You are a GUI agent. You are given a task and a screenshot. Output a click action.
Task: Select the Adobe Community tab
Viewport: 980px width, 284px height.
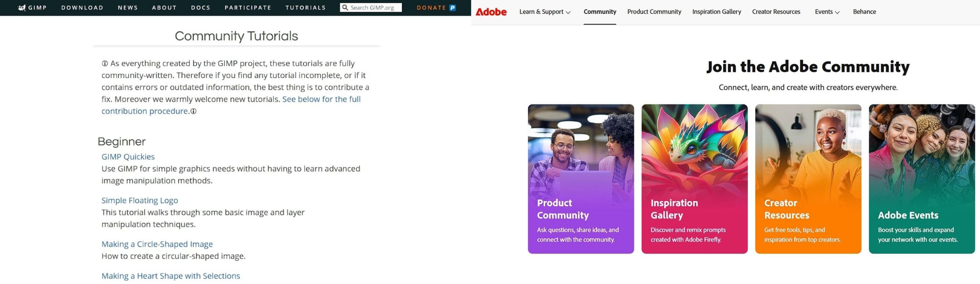click(x=599, y=12)
